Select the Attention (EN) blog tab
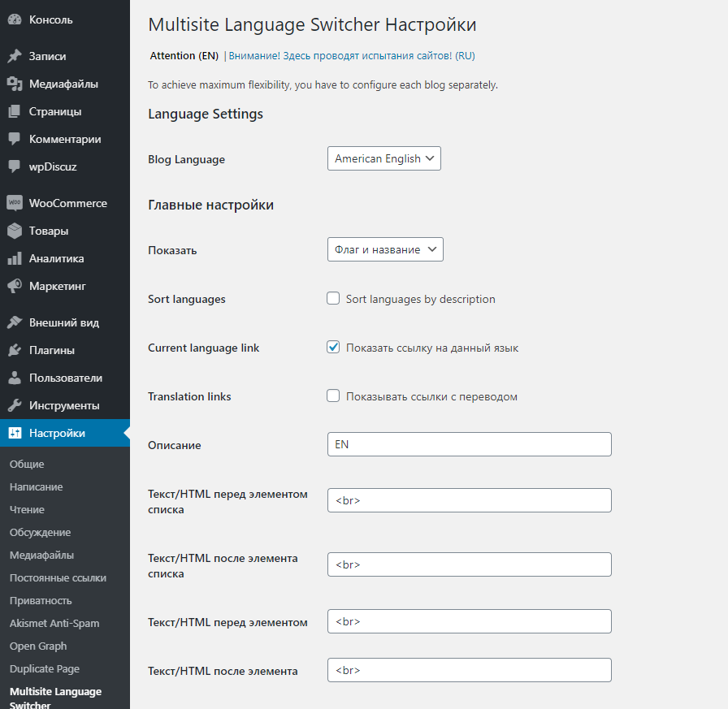Viewport: 728px width, 709px height. click(x=184, y=56)
